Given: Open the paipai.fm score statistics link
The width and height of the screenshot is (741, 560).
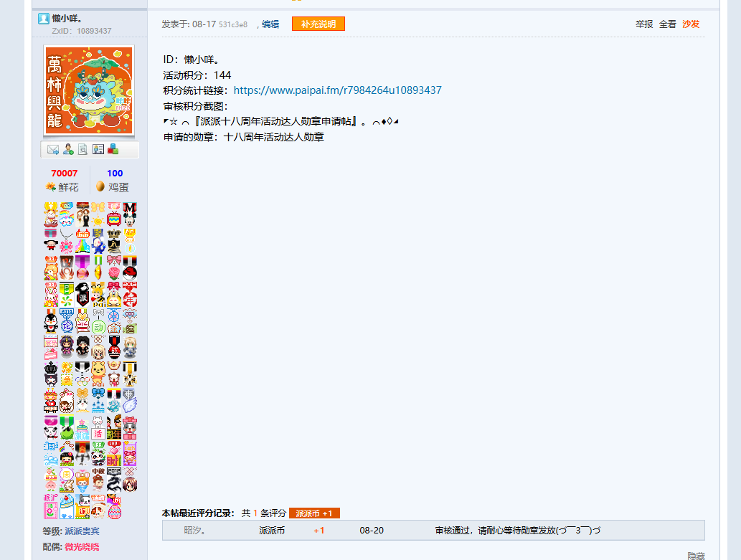Looking at the screenshot, I should (337, 90).
